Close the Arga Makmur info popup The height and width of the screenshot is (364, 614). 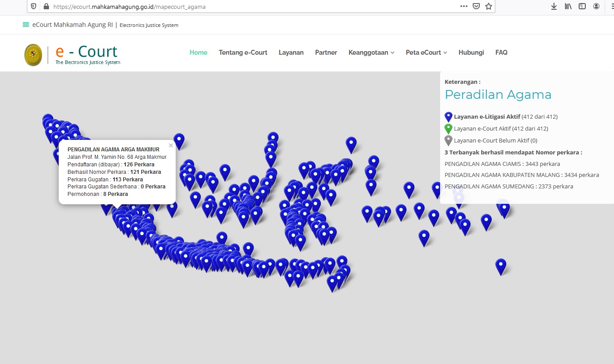tap(171, 145)
